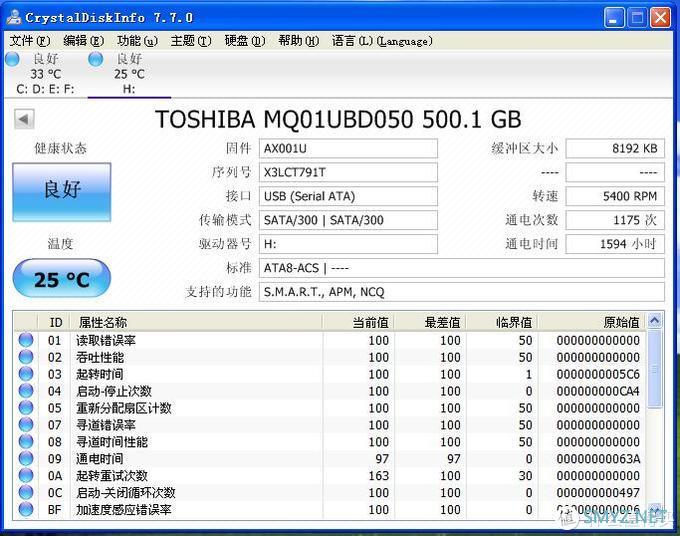Click status orb for attribute 03 起转时间

26,374
